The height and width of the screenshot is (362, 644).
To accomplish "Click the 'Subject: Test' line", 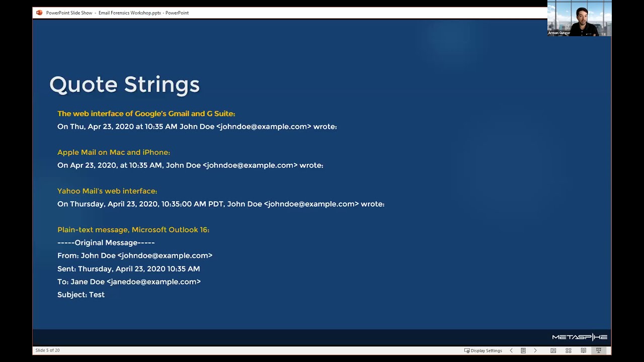I will [x=81, y=295].
